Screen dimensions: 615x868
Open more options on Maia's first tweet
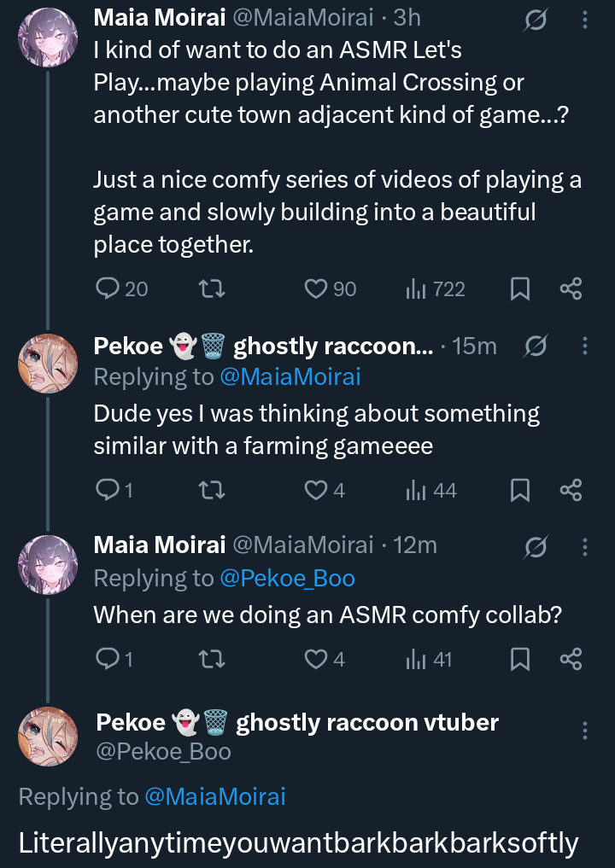[x=585, y=20]
